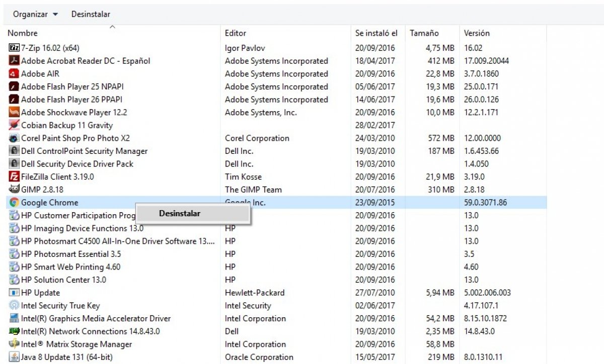Click the 7-Zip 16.02 program icon
This screenshot has height=364, width=604.
coord(14,48)
